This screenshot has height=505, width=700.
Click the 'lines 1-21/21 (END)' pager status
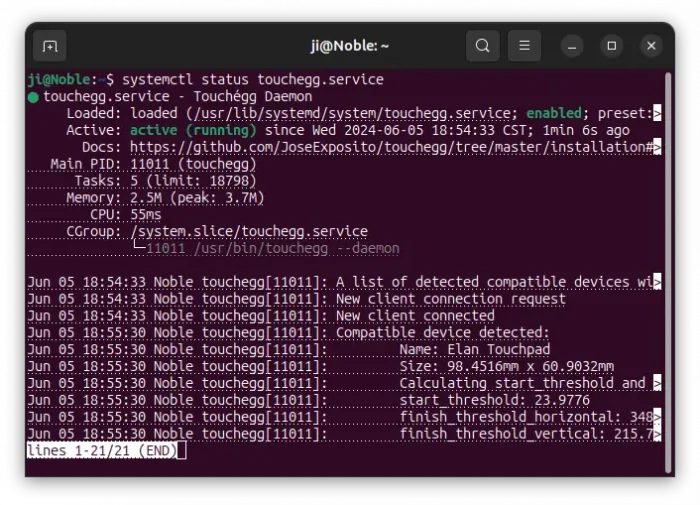point(101,451)
